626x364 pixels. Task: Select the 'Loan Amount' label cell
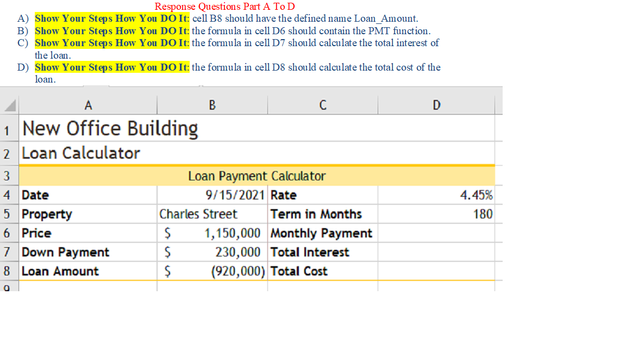coord(88,271)
